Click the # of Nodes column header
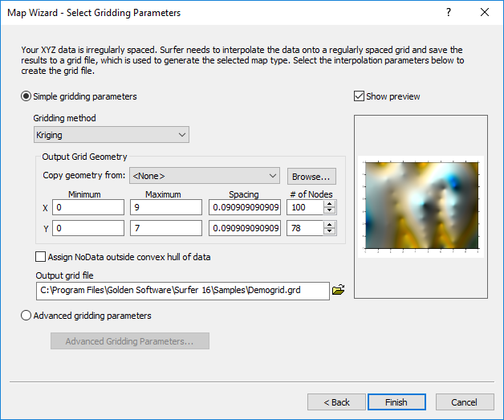504x420 pixels. point(311,194)
